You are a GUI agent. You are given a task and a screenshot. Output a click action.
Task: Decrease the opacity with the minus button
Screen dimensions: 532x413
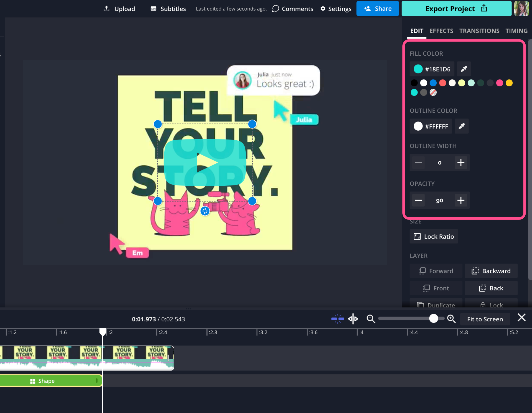(418, 200)
